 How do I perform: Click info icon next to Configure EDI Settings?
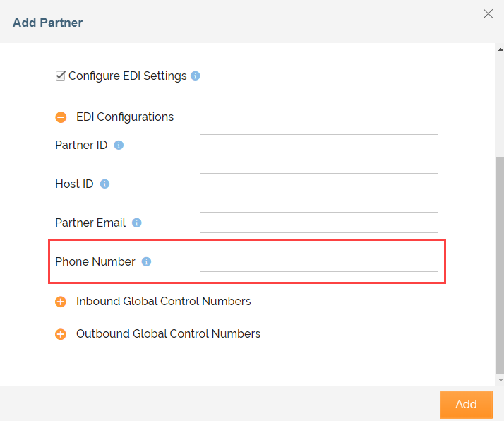pyautogui.click(x=196, y=76)
